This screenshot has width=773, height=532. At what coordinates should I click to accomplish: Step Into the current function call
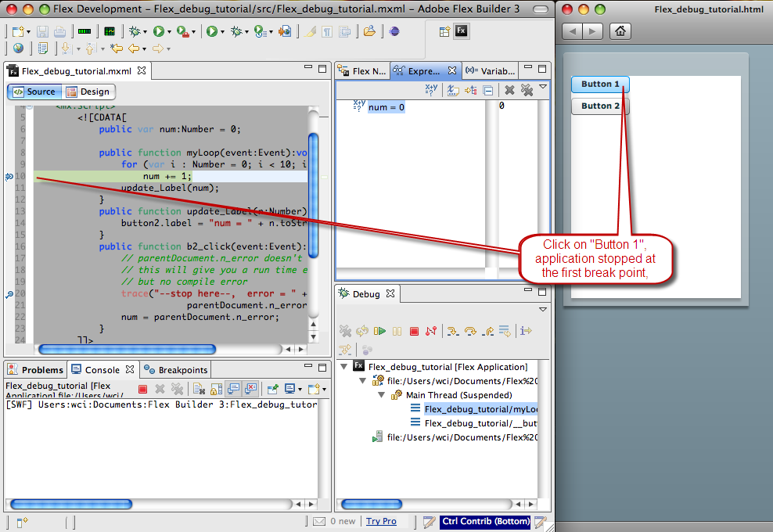pyautogui.click(x=453, y=331)
